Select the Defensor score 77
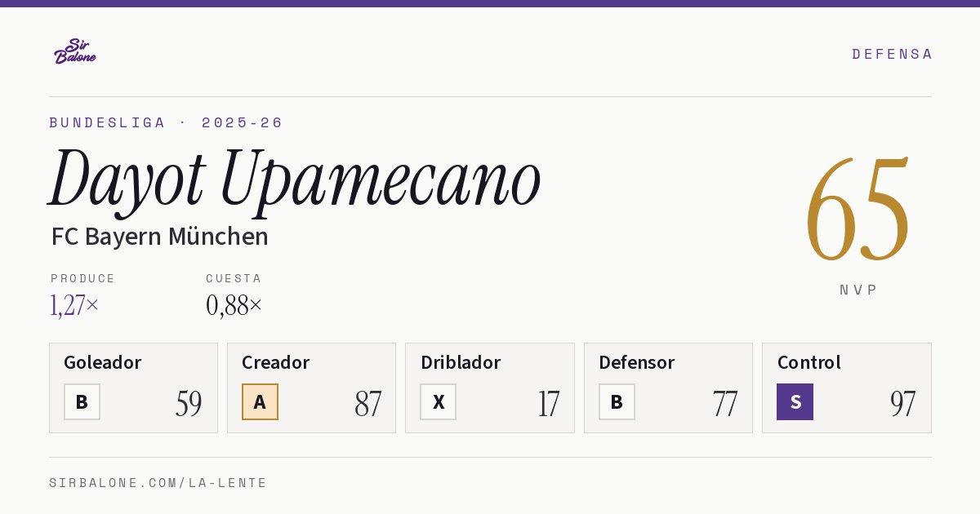The width and height of the screenshot is (980, 514). [x=725, y=403]
